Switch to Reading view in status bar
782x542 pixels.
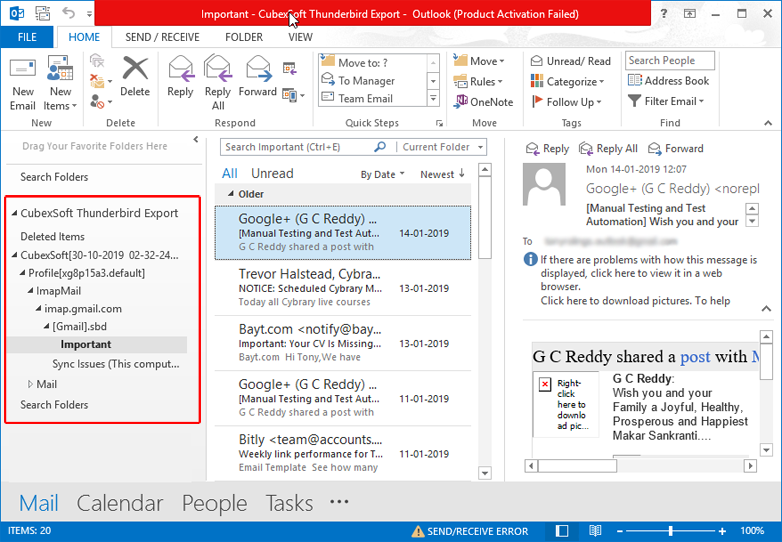[x=595, y=531]
